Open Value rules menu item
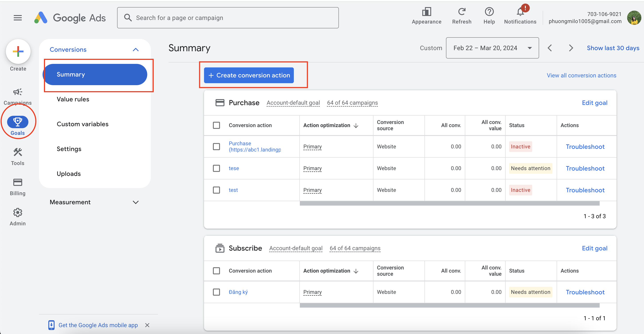644x334 pixels. pos(73,99)
